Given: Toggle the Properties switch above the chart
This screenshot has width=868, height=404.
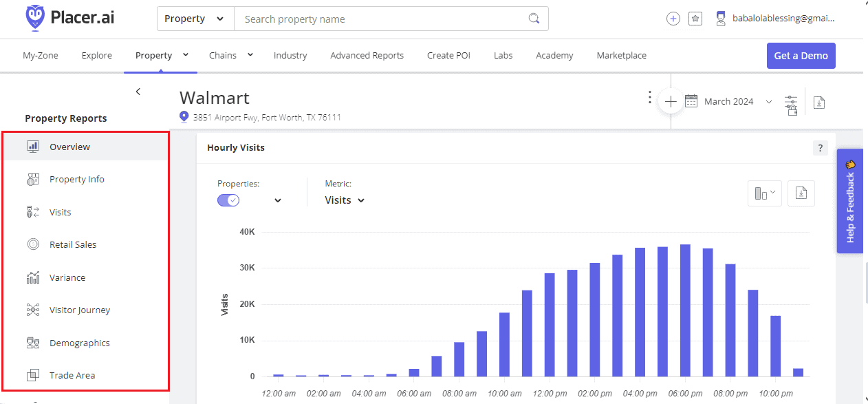Looking at the screenshot, I should click(x=228, y=200).
